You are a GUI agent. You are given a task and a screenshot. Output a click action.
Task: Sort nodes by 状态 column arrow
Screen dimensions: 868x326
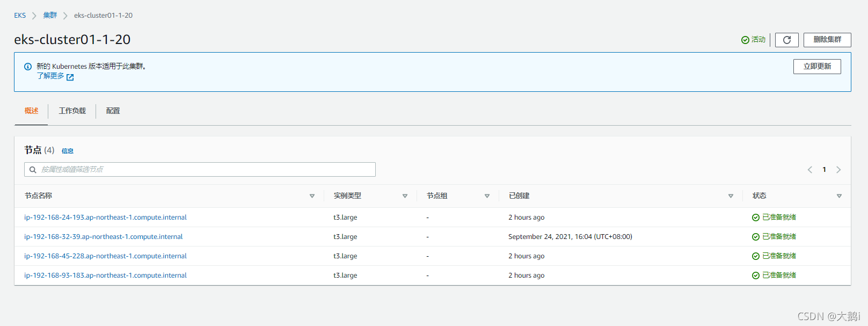tap(839, 196)
